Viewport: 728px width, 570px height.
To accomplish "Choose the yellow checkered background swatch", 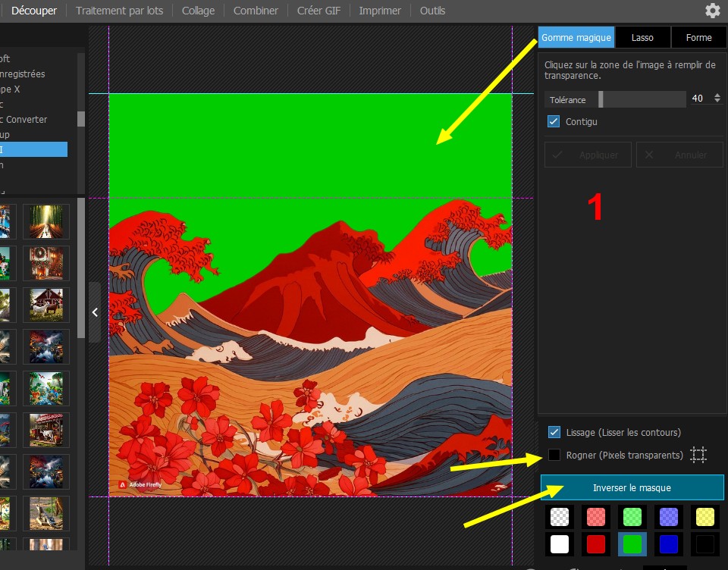I will coord(704,517).
